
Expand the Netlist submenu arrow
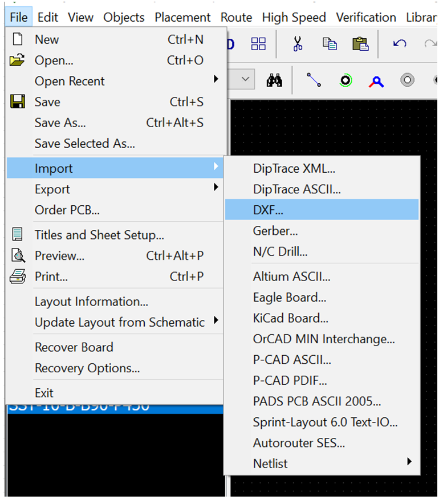(x=409, y=462)
